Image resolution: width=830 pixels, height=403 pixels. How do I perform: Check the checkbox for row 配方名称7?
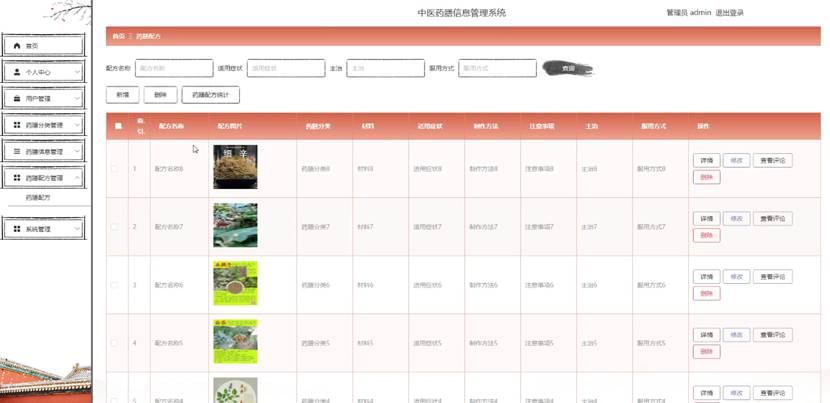click(x=114, y=227)
